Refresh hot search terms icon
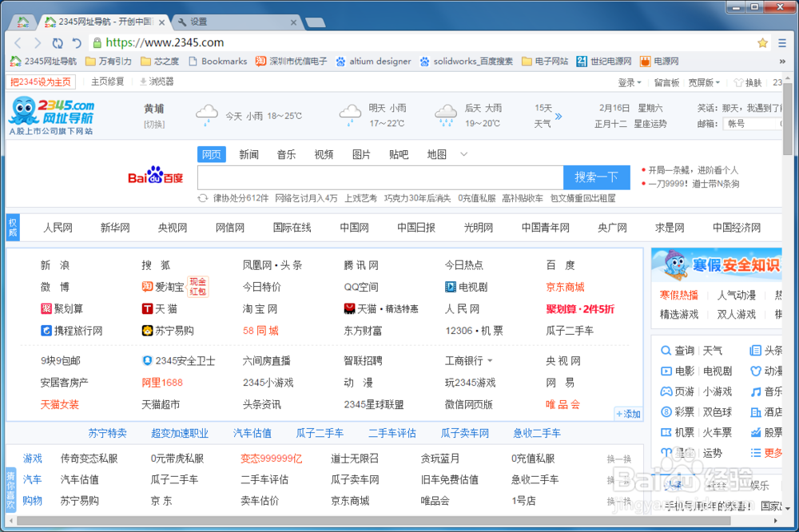 coord(203,198)
